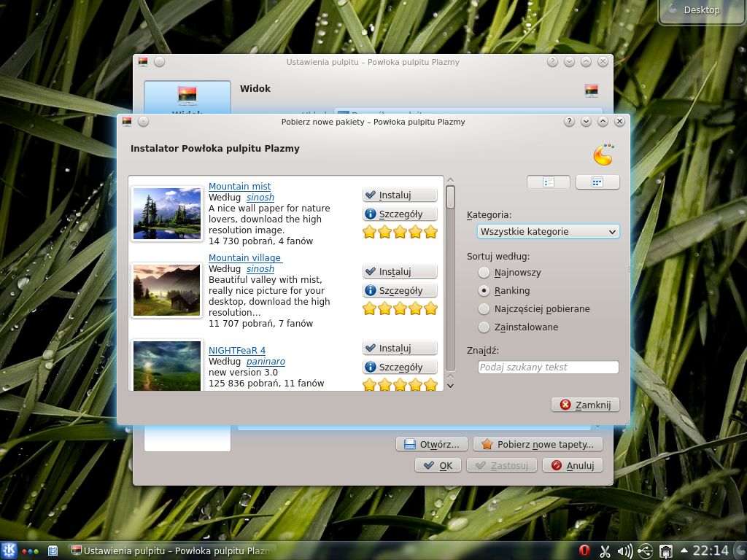Select the Najnowszy sort option
Image resolution: width=747 pixels, height=560 pixels.
click(x=510, y=273)
